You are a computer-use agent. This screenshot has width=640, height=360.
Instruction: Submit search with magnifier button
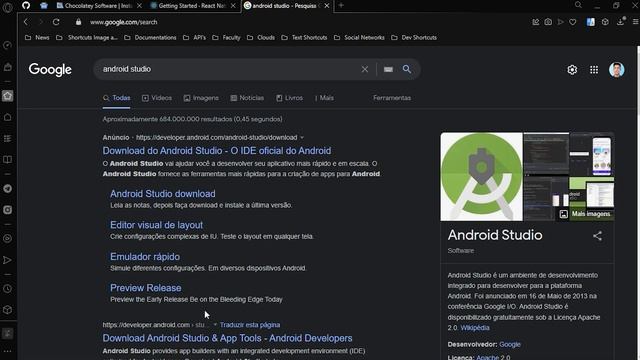[x=407, y=69]
